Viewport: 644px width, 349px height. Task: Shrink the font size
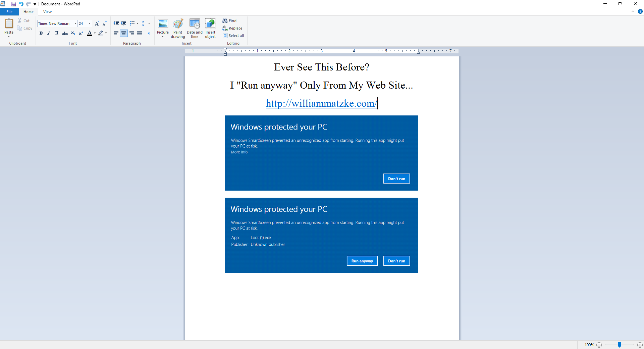coord(105,23)
